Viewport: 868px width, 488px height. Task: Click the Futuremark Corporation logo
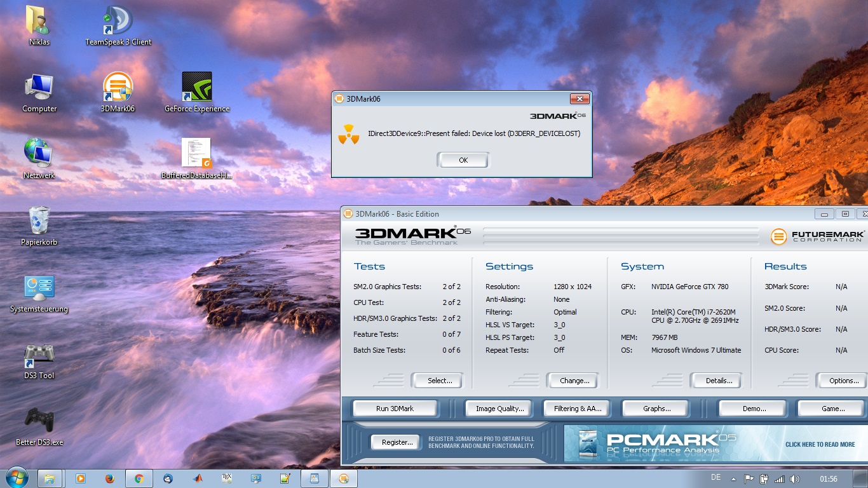(x=818, y=236)
